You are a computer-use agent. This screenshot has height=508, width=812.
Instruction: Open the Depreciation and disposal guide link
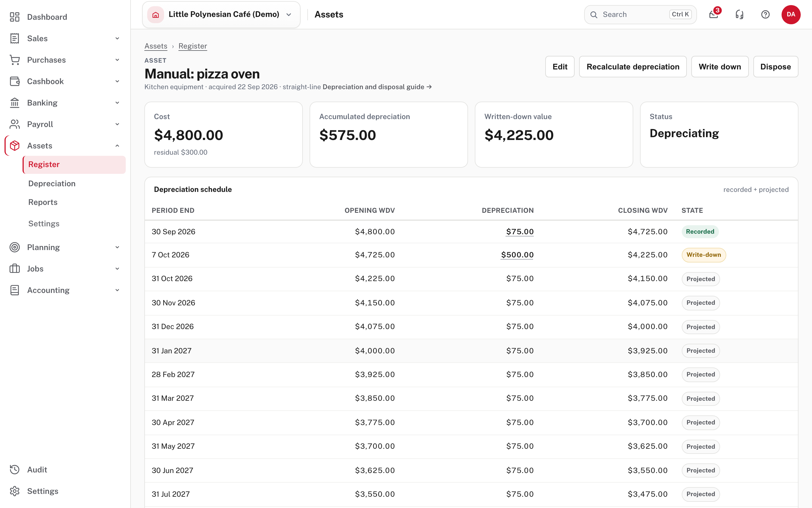click(377, 87)
